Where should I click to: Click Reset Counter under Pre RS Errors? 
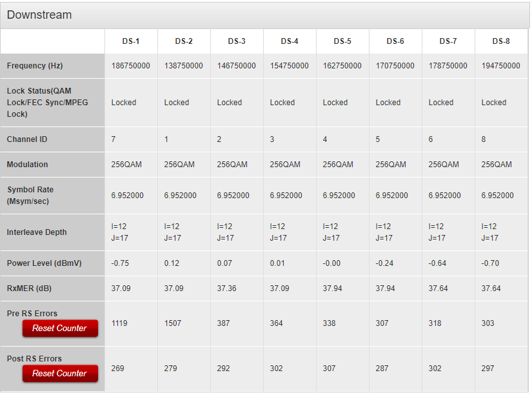[x=60, y=328]
